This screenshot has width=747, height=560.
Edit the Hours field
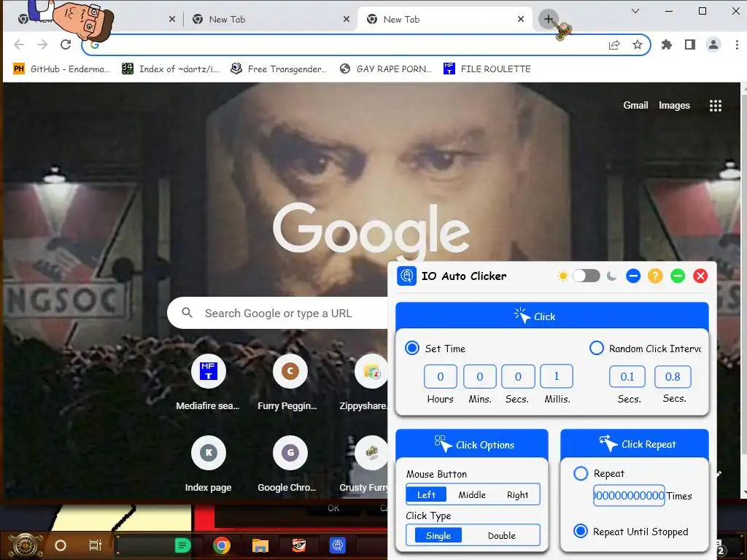(x=440, y=377)
